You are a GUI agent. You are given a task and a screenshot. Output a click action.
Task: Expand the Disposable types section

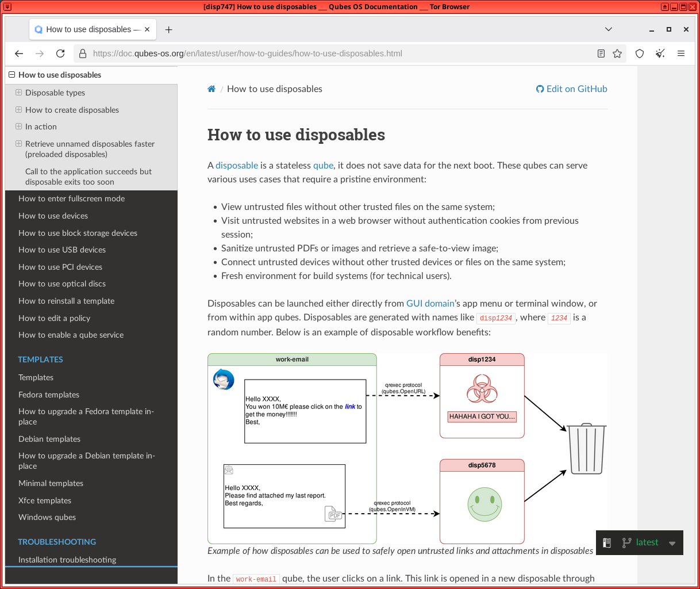(19, 93)
